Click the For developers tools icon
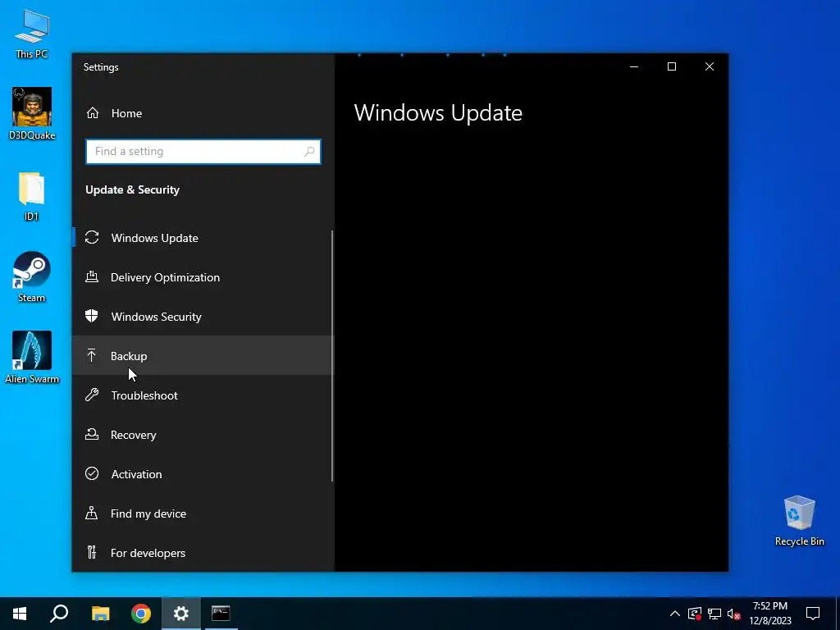Viewport: 840px width, 630px height. [x=92, y=552]
